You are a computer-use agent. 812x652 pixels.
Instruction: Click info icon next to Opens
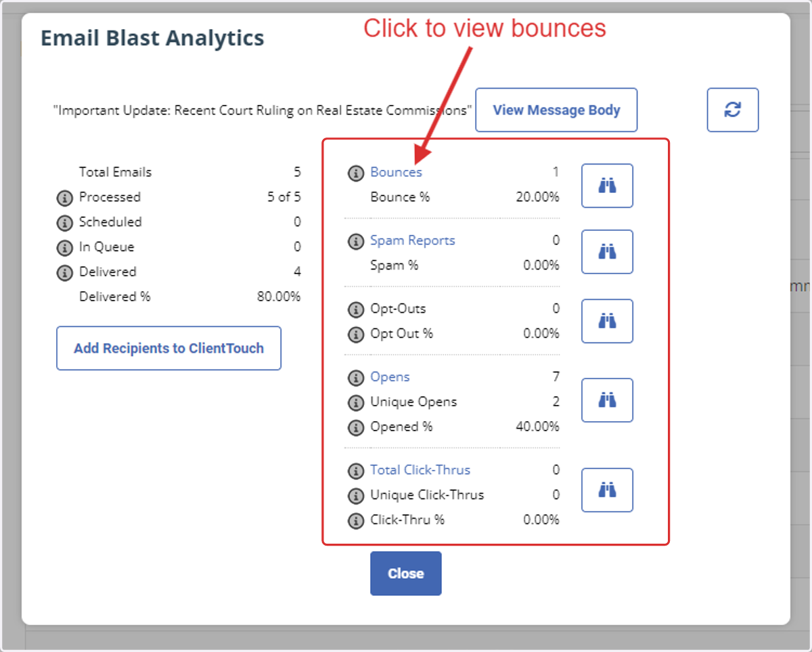(356, 378)
